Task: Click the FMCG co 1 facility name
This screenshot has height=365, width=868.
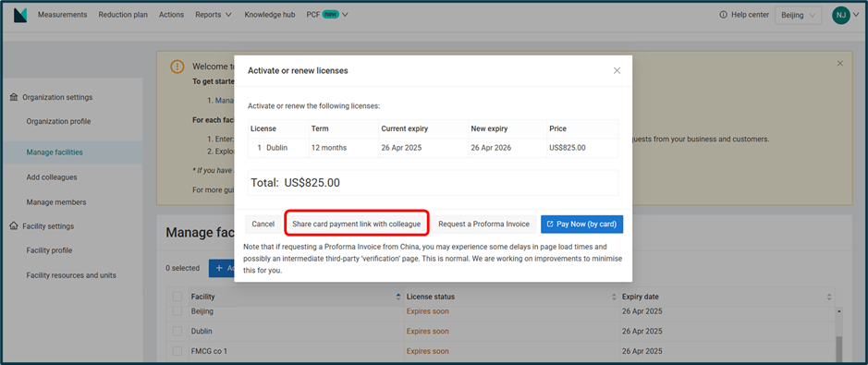Action: pos(209,351)
